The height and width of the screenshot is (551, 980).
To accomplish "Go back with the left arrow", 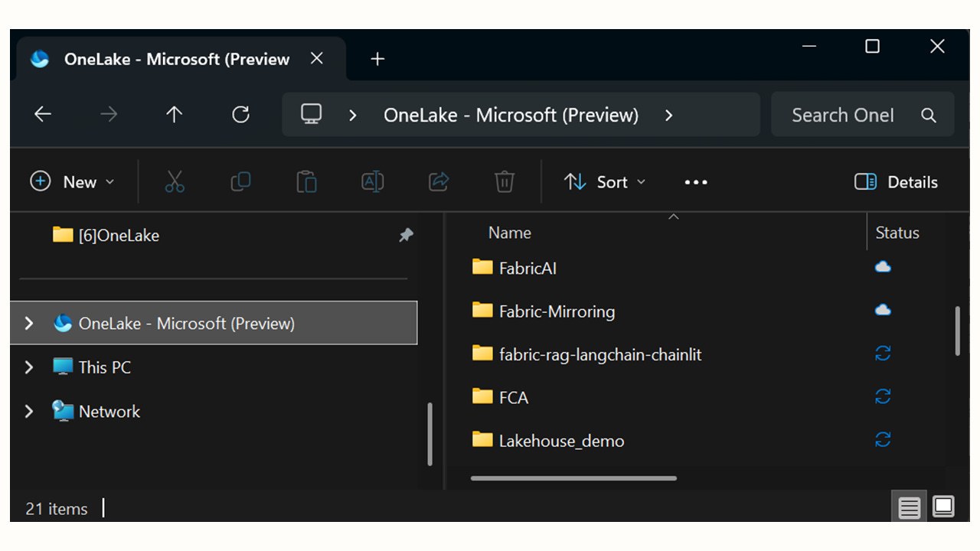I will click(x=43, y=115).
